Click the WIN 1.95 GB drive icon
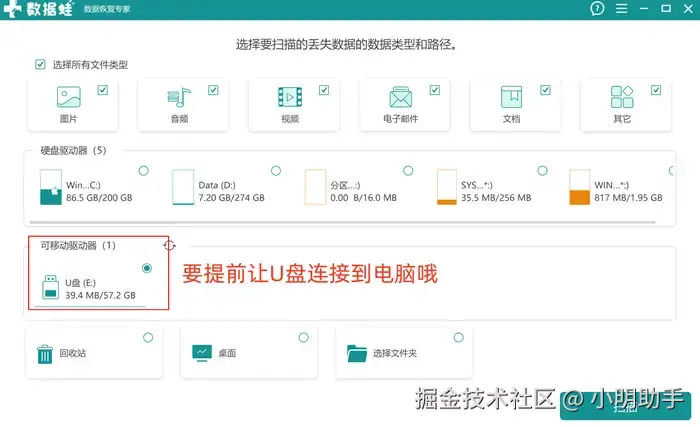 click(579, 187)
